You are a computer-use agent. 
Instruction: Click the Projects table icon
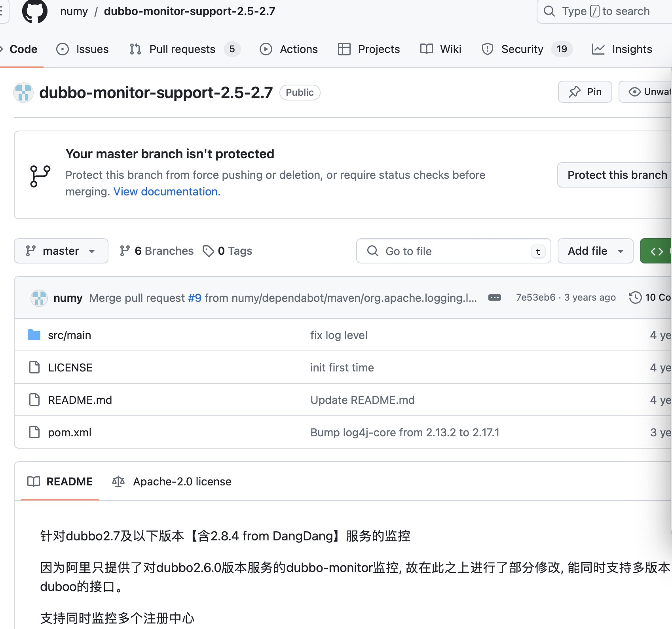344,49
